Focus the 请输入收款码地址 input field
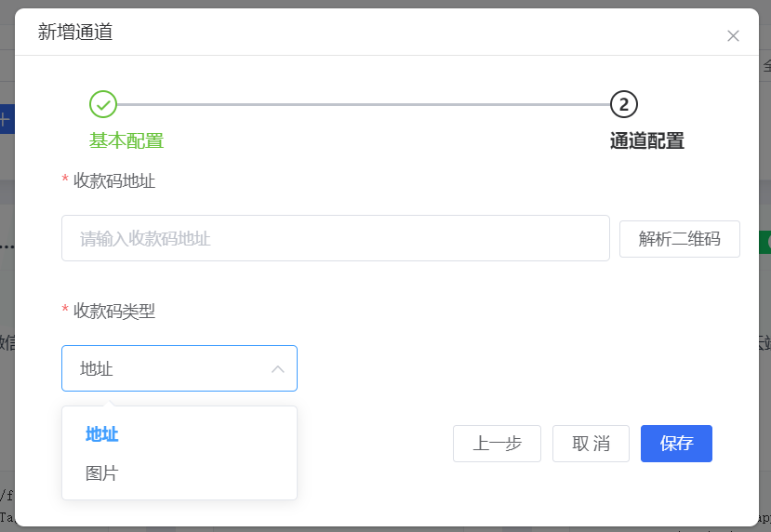771x532 pixels. pos(335,239)
